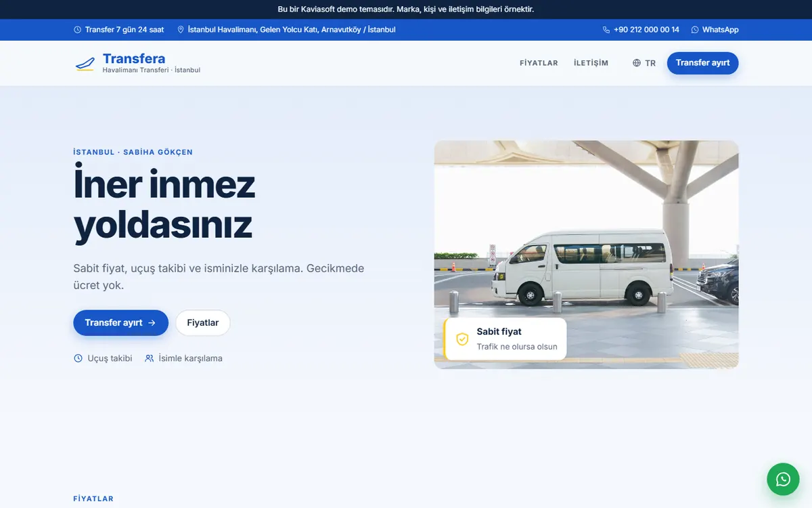Click the location pin icon in the top bar
The height and width of the screenshot is (508, 812).
coord(181,30)
